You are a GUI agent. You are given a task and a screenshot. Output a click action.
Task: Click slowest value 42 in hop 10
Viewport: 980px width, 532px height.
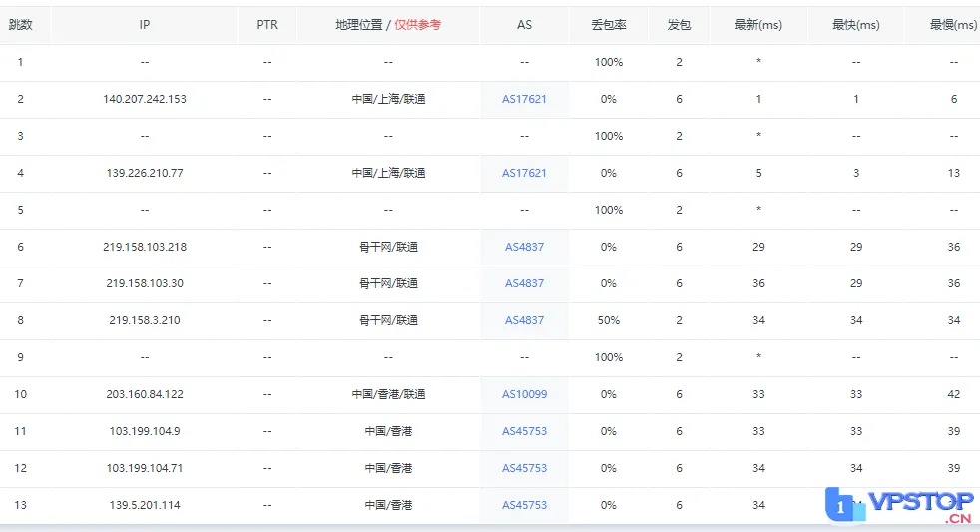[953, 394]
